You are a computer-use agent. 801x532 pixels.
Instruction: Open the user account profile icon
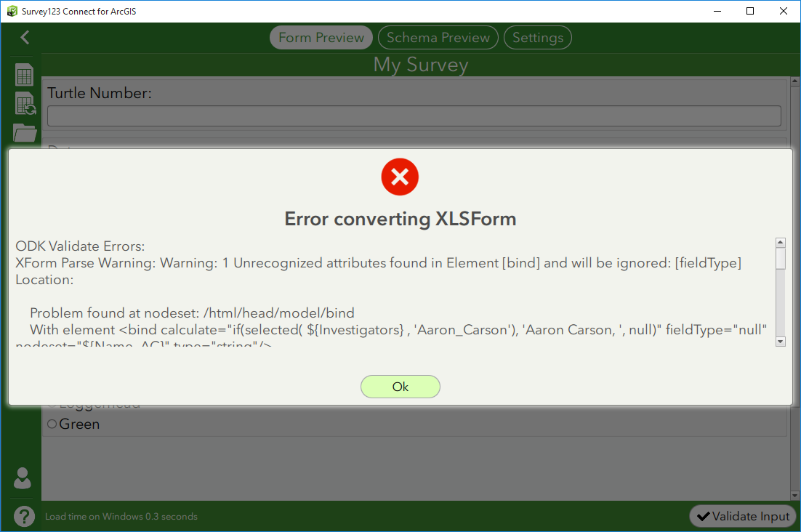(x=23, y=478)
